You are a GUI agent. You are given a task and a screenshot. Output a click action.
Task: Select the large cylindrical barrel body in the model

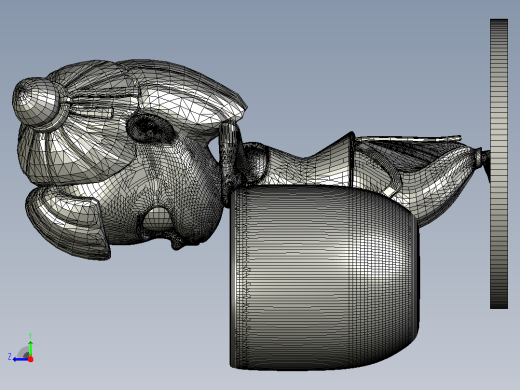(324, 278)
